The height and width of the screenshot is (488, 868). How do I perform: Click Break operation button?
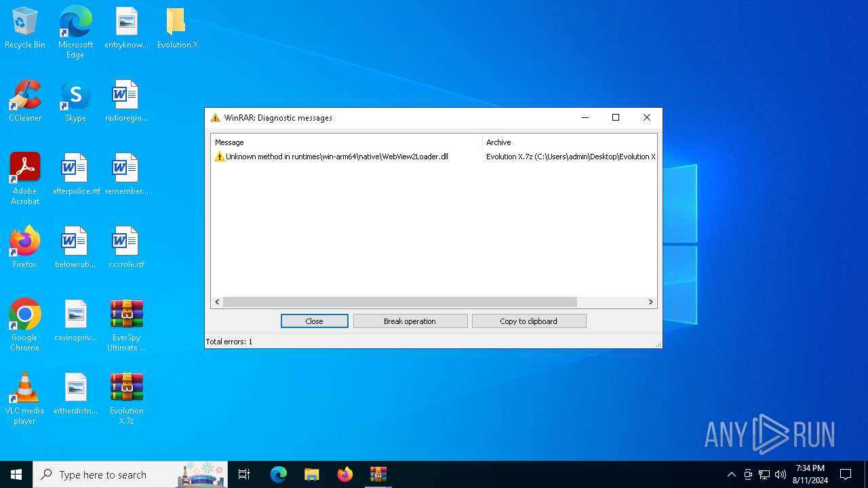click(410, 321)
